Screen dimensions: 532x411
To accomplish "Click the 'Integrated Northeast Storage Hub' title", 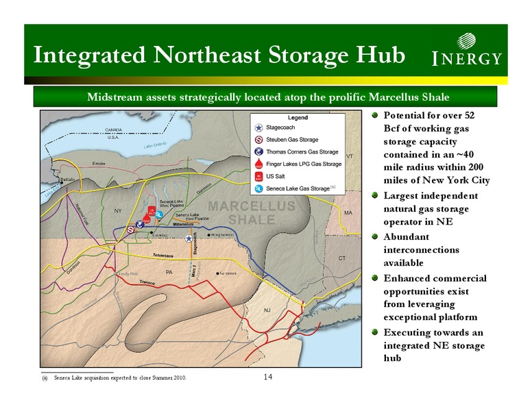I will click(x=219, y=55).
